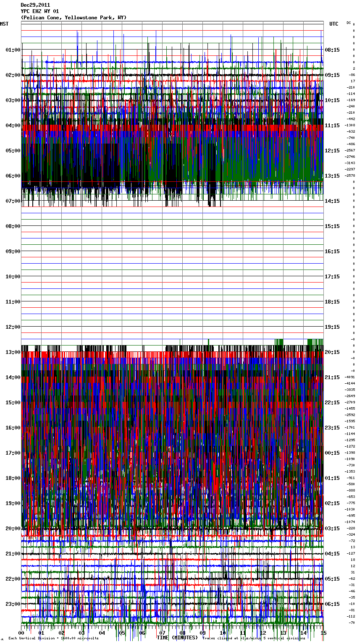Click the 01:00 MST time marker

click(13, 50)
